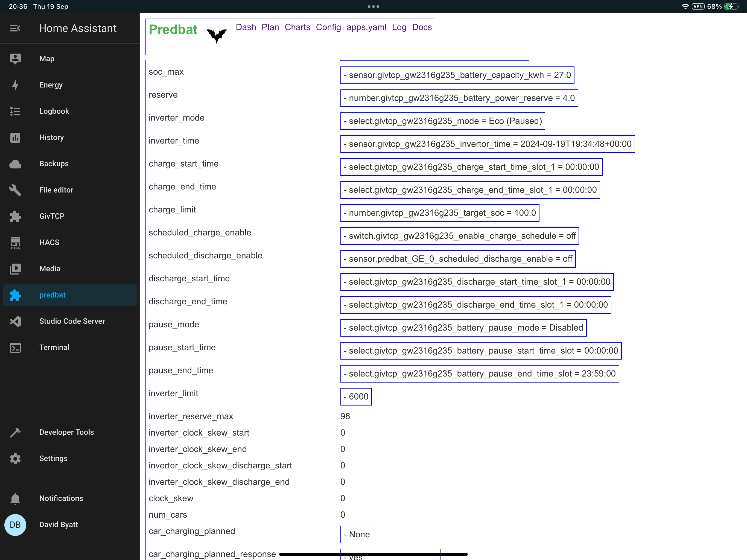Click the pause_mode row label
The height and width of the screenshot is (560, 747).
point(174,325)
